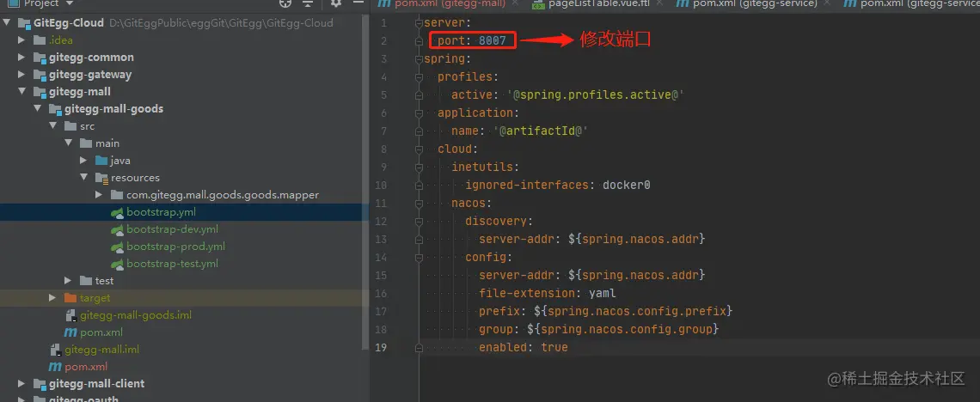The width and height of the screenshot is (980, 402).
Task: Click the Spring icon beside bootstrap-prod.yml
Action: pos(117,247)
